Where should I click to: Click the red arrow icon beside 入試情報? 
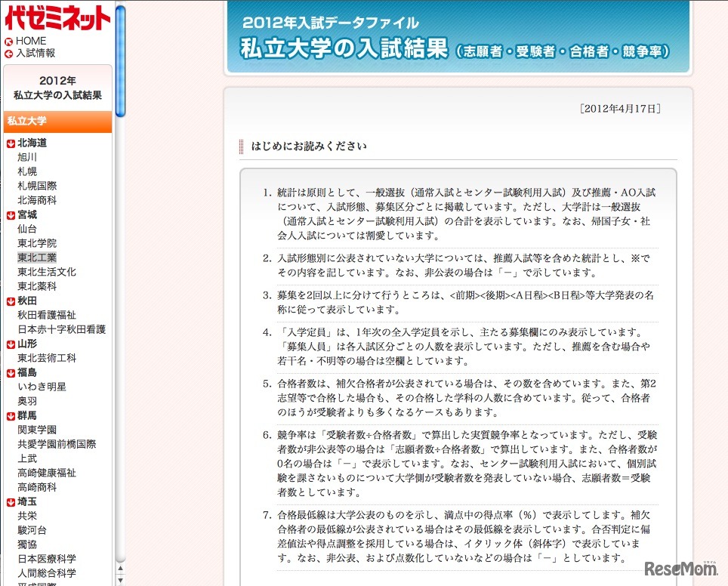8,54
